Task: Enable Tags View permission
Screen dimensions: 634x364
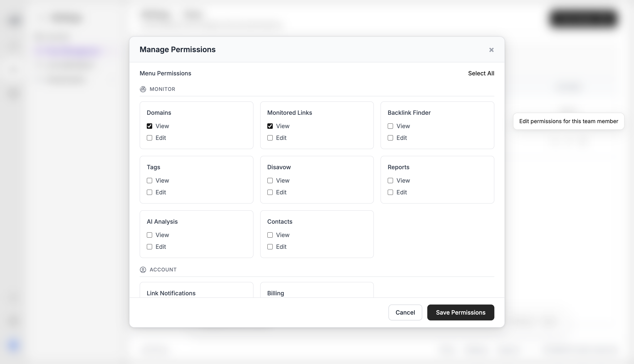Action: [x=149, y=181]
